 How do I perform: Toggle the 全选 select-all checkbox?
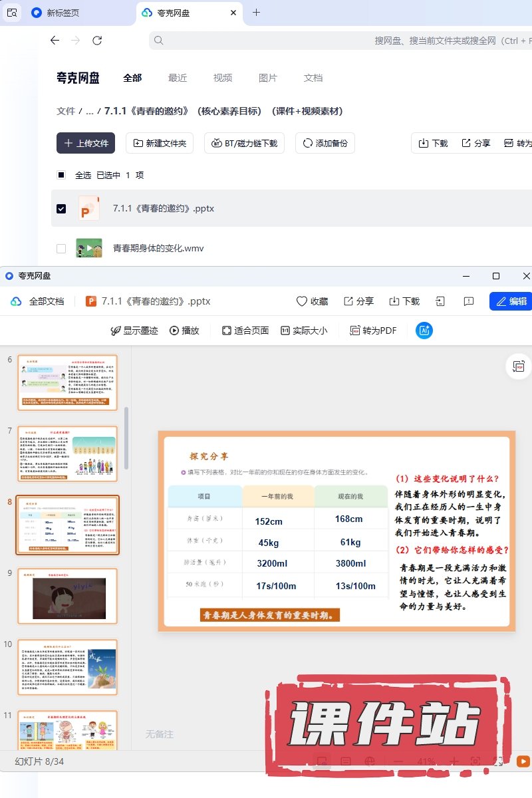[61, 175]
